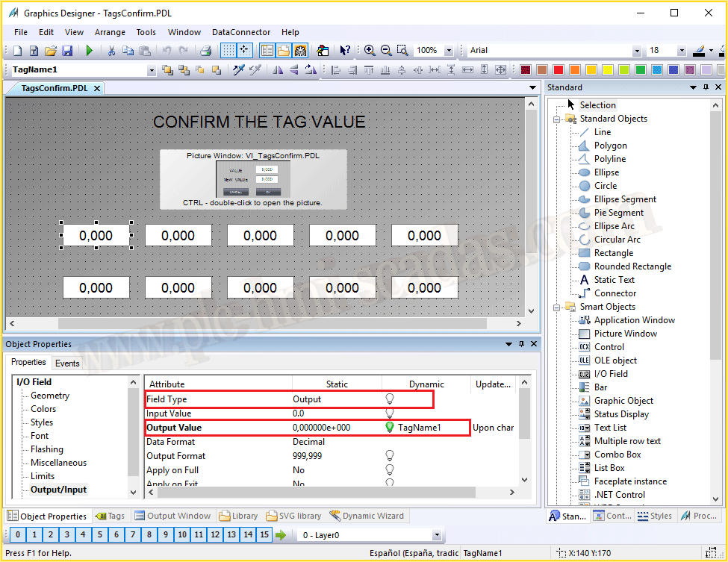Click the context help arrow icon
This screenshot has height=562, width=728.
[x=345, y=51]
